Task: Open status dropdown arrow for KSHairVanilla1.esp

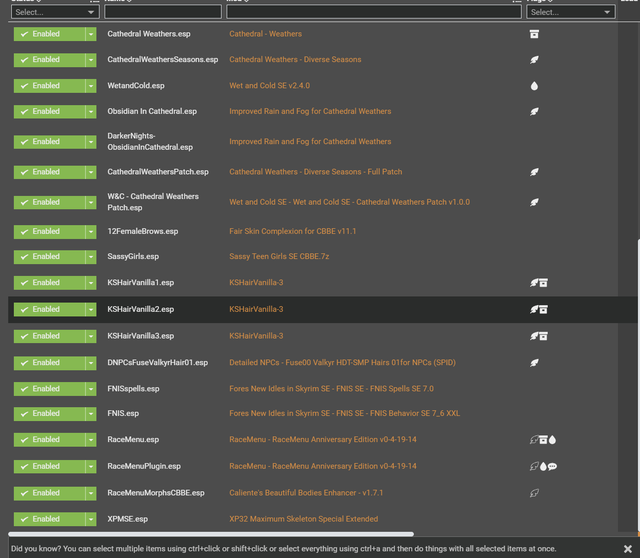Action: (x=91, y=282)
